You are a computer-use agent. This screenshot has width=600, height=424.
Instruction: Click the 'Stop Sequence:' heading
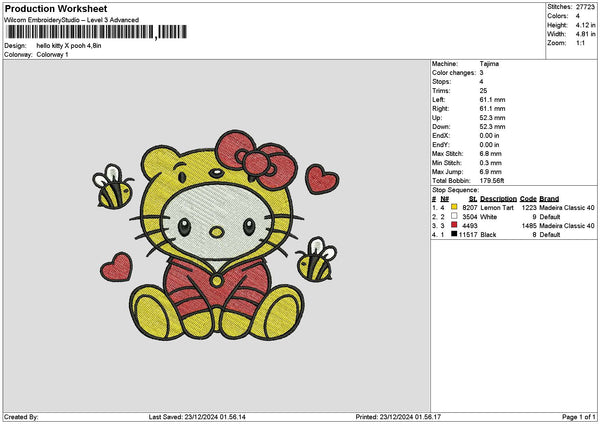pyautogui.click(x=455, y=190)
